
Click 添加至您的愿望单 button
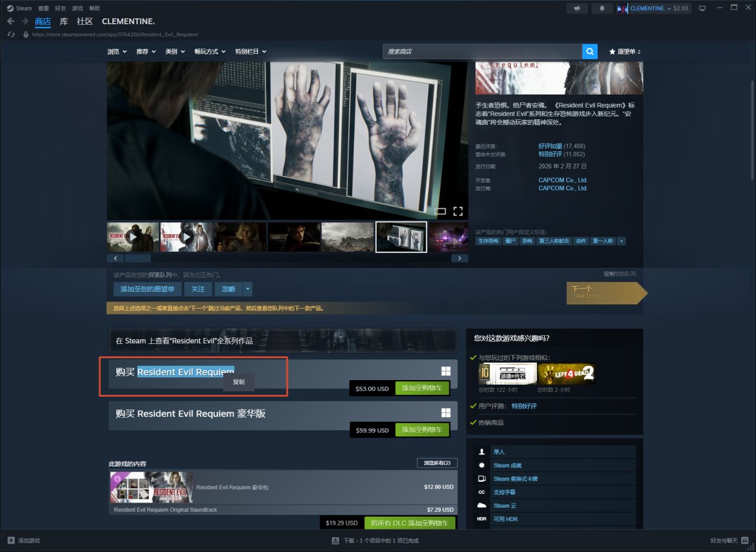pos(148,289)
